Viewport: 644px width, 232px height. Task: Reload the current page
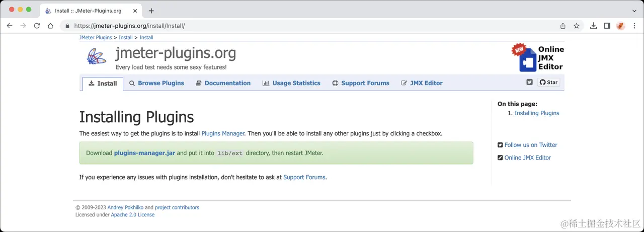pos(37,26)
